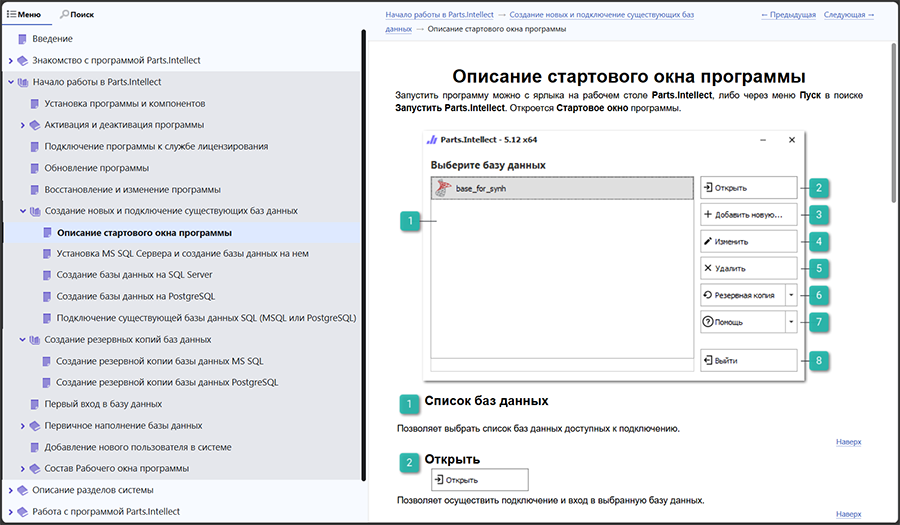Click the numbered marker 2 beside Открыть button
The image size is (900, 525).
click(819, 188)
